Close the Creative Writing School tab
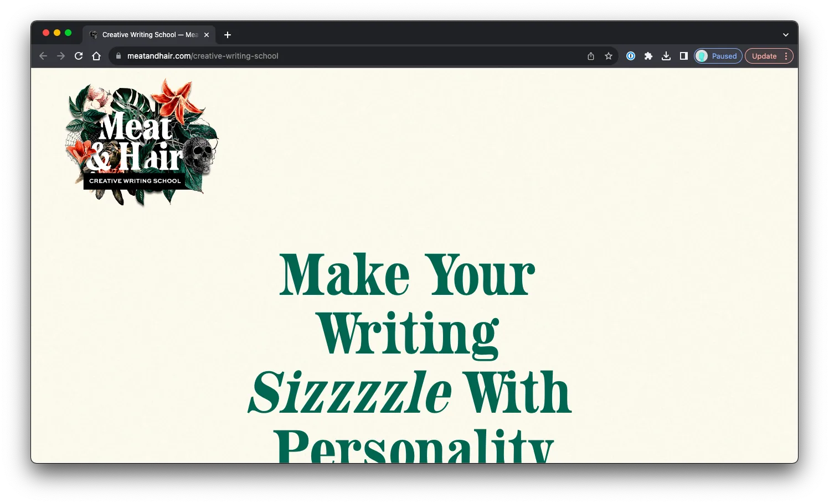Screen dimensions: 829x504 point(207,35)
